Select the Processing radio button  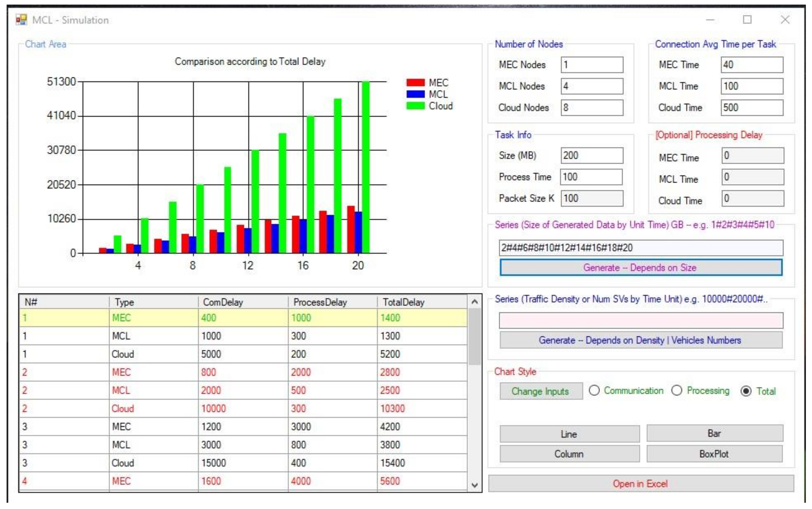[676, 390]
